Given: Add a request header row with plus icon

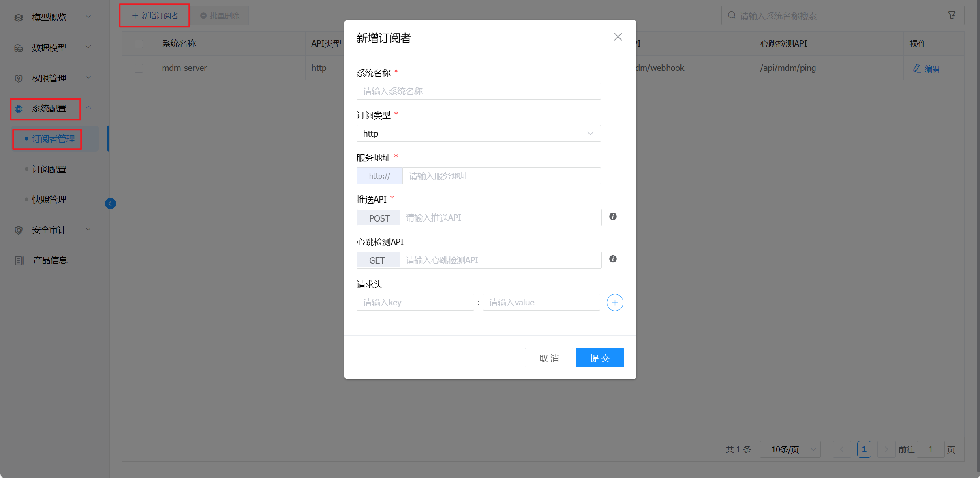Looking at the screenshot, I should coord(615,303).
